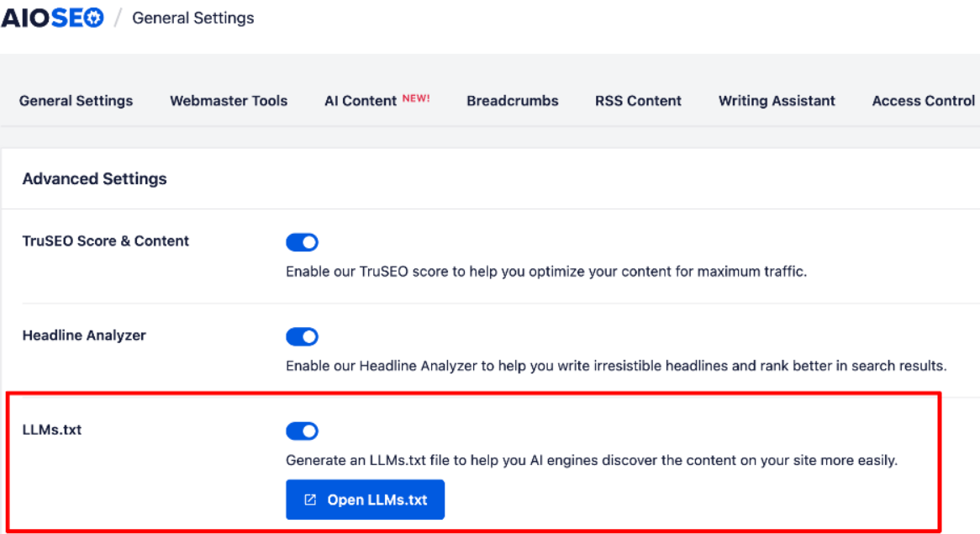Switch to the Webmaster Tools tab
The image size is (980, 534).
pyautogui.click(x=229, y=101)
